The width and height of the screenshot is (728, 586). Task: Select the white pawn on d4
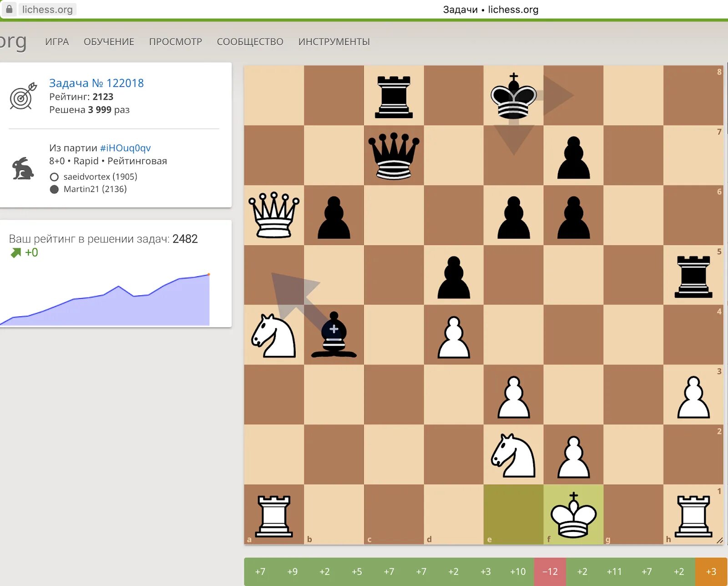pyautogui.click(x=454, y=337)
